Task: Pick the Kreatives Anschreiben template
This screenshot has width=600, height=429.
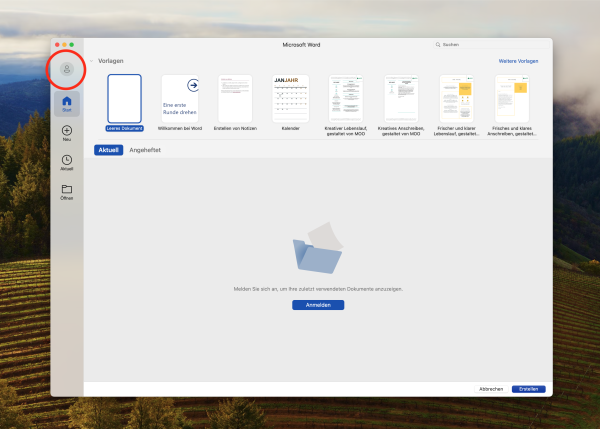Action: point(401,99)
